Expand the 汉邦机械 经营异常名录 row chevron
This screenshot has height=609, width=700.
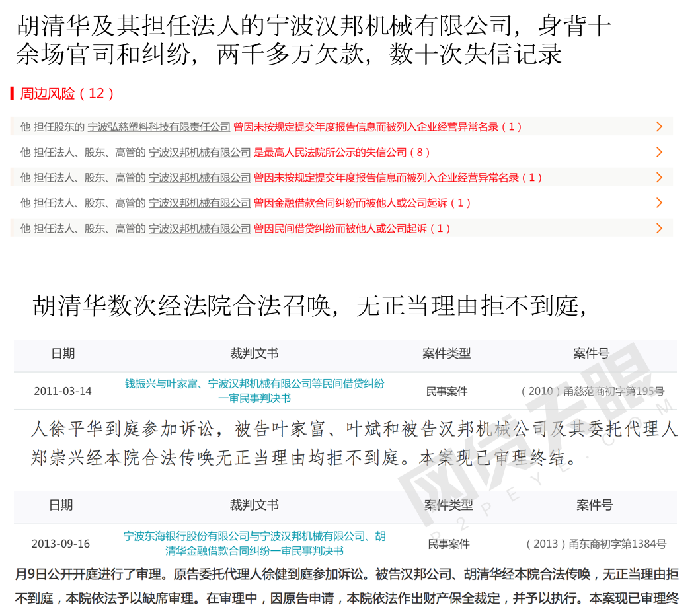pyautogui.click(x=659, y=178)
